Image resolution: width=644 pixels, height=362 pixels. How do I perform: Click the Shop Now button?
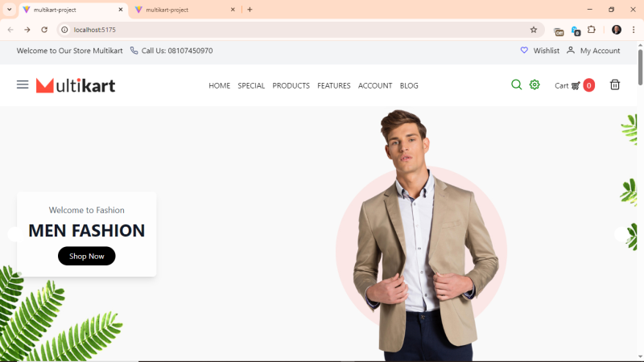(86, 256)
